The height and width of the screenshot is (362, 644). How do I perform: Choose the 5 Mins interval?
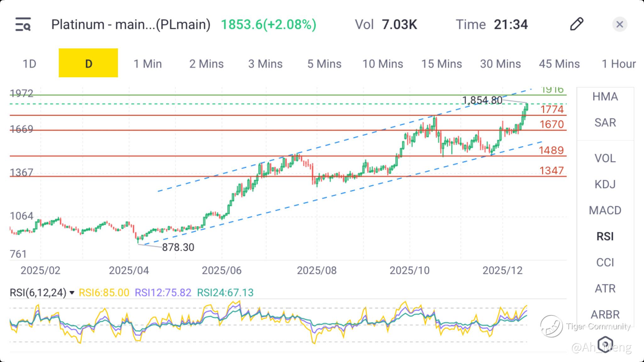[x=324, y=64]
